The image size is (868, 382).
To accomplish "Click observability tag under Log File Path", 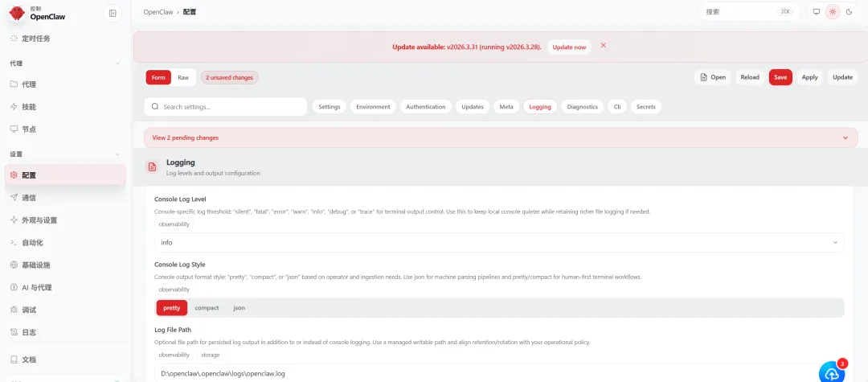I will pyautogui.click(x=174, y=355).
